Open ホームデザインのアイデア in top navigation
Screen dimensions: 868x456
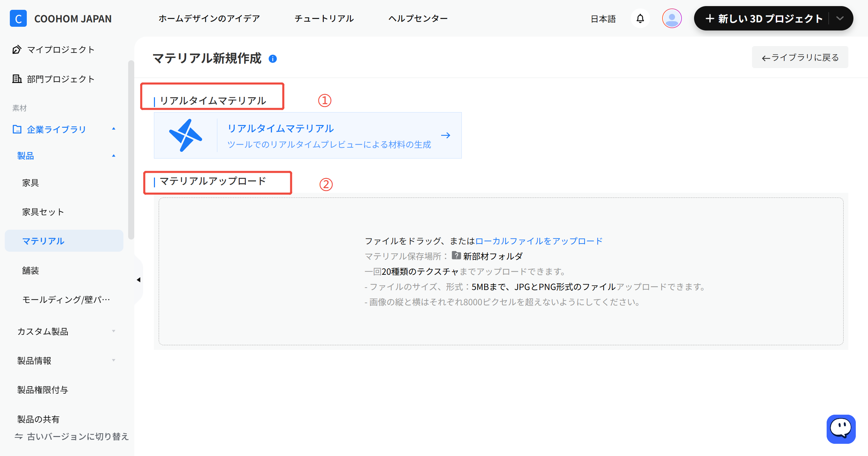209,18
